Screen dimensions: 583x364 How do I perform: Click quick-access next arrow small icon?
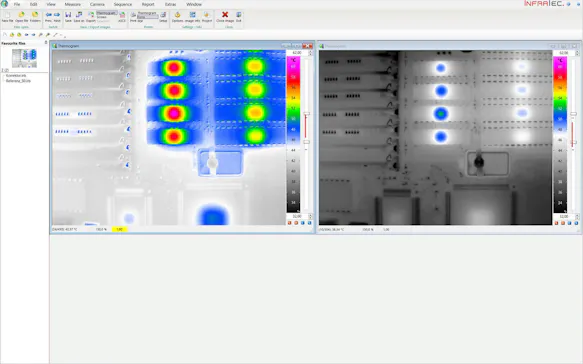(x=33, y=35)
